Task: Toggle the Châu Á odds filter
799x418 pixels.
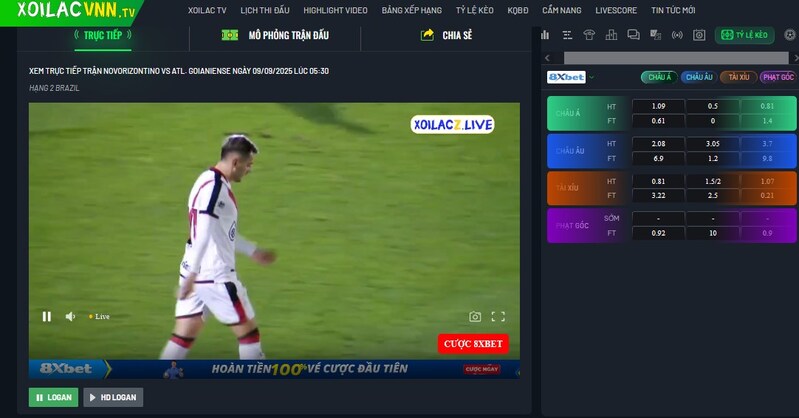Action: coord(659,77)
